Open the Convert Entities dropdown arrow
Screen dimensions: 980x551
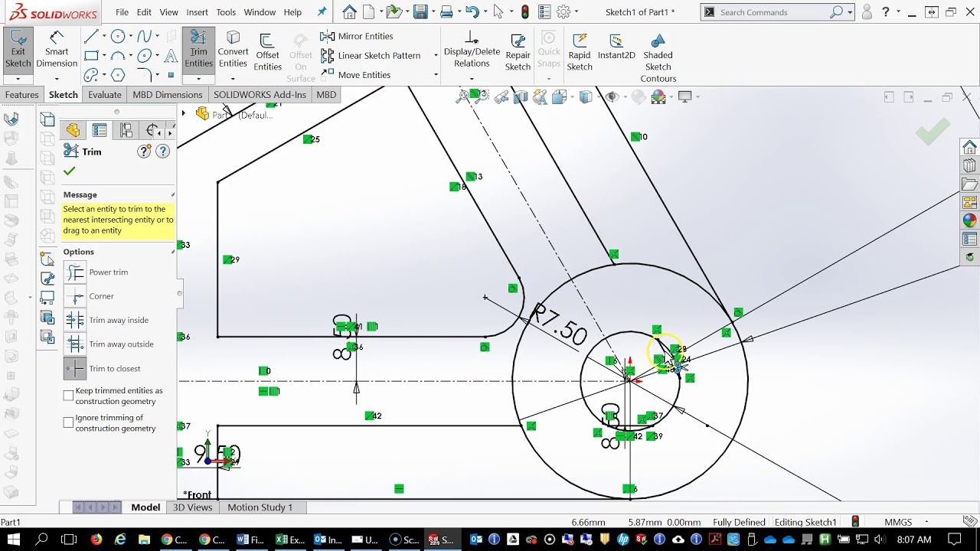(x=233, y=78)
